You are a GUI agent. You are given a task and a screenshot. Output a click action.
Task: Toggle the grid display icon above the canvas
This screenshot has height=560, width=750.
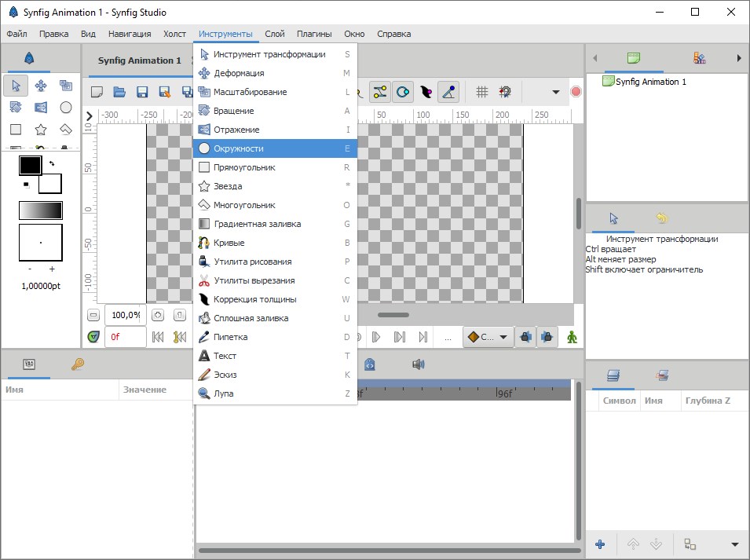(x=485, y=91)
